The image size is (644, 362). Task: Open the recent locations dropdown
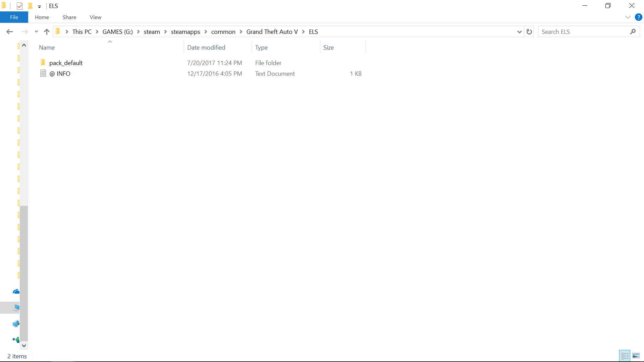point(36,32)
